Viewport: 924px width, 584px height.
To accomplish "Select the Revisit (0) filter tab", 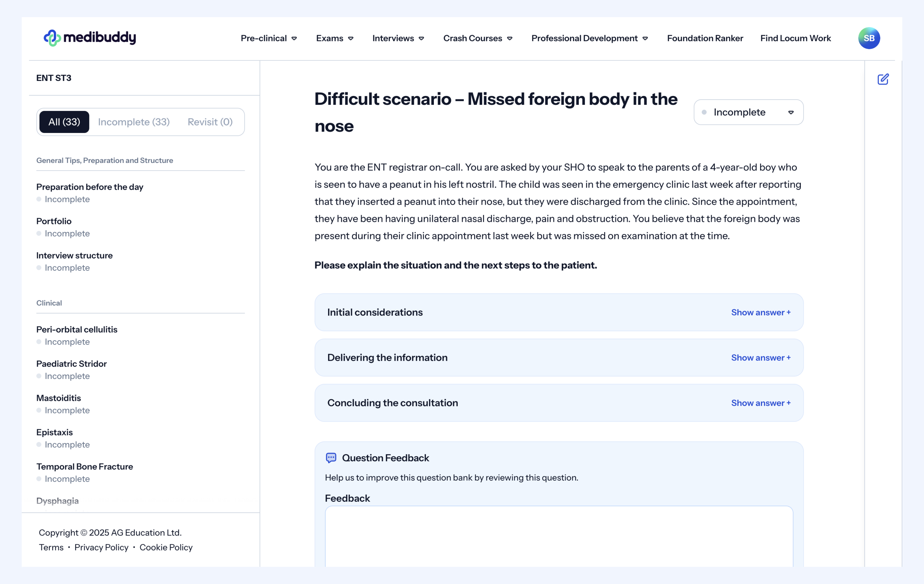I will [210, 122].
